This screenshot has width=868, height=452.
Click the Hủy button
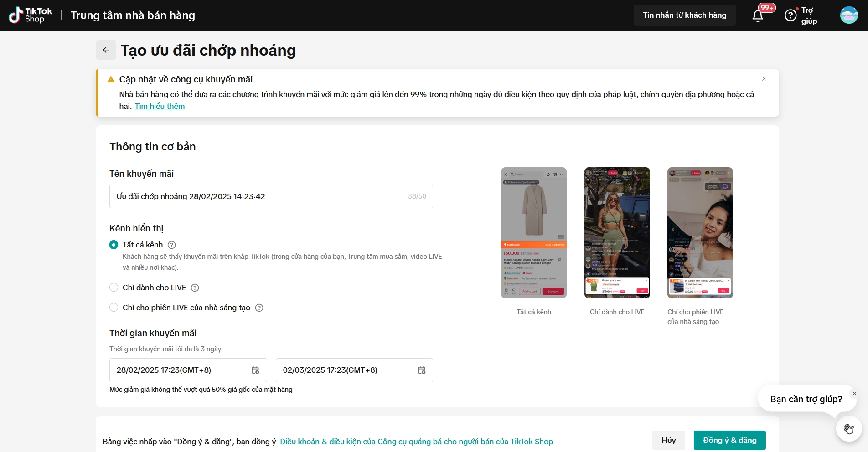668,440
